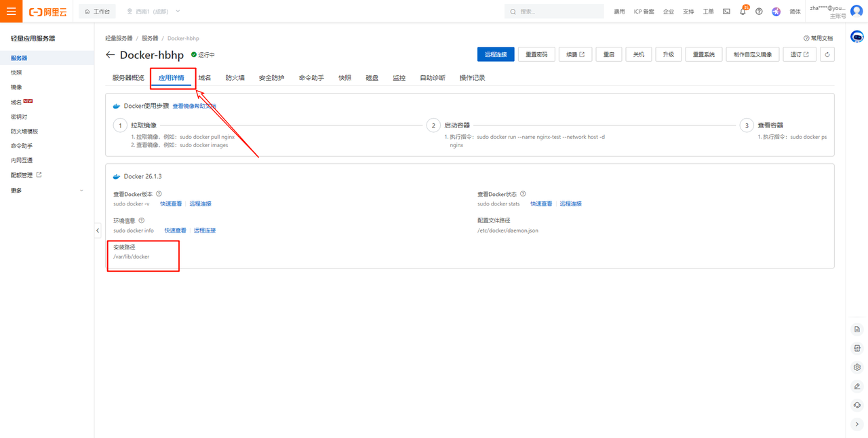Collapse the left sidebar panel

point(98,231)
